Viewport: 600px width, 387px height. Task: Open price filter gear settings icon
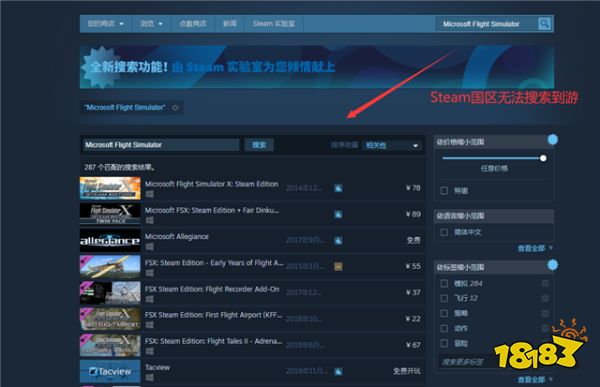pos(552,140)
